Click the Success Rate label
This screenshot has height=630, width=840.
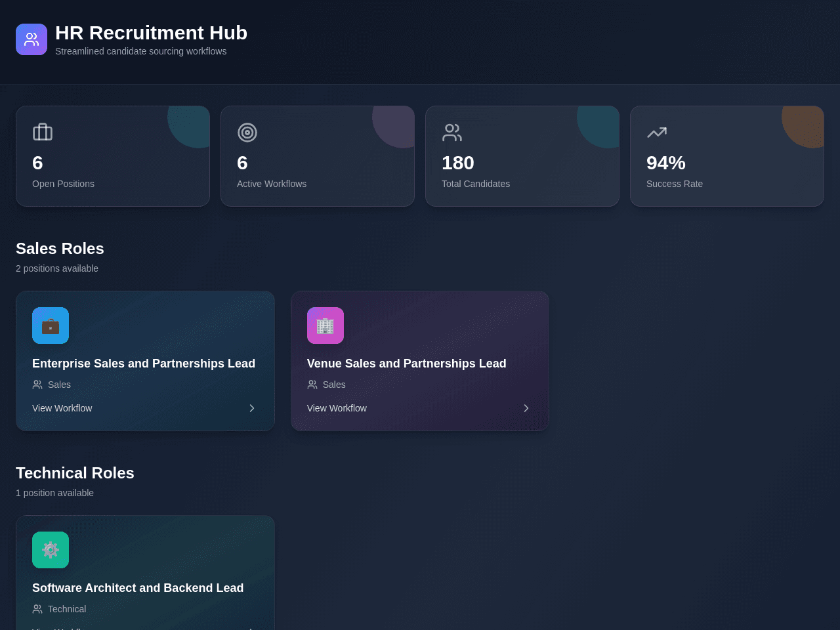pos(675,184)
